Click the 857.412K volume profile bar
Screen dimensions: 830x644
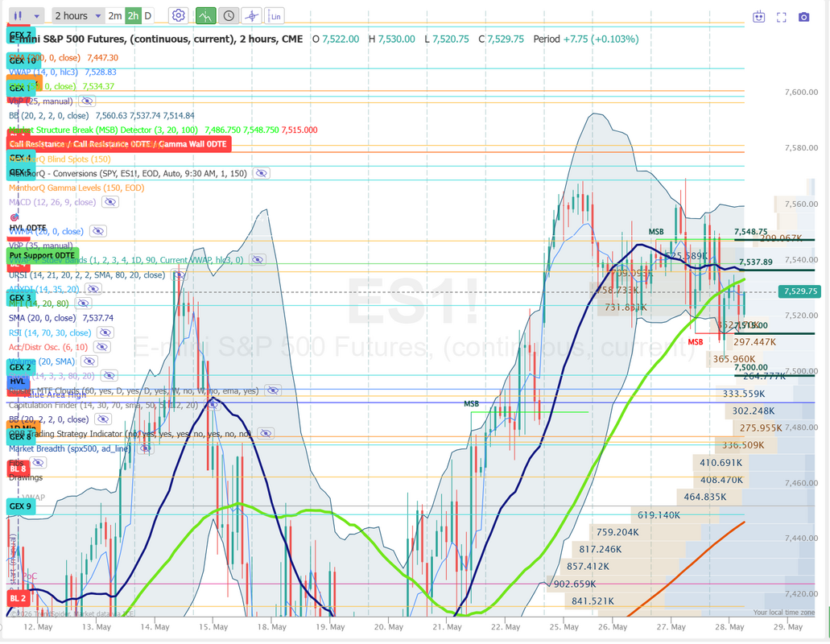(588, 566)
